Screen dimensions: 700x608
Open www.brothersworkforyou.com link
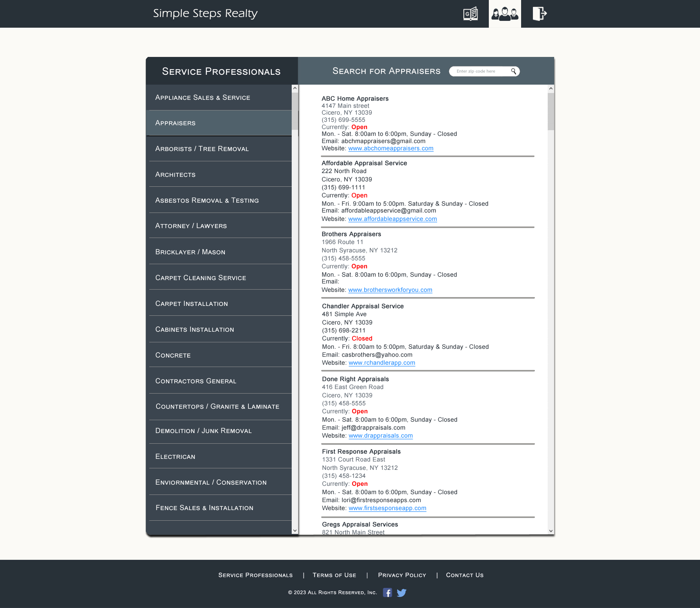point(390,290)
